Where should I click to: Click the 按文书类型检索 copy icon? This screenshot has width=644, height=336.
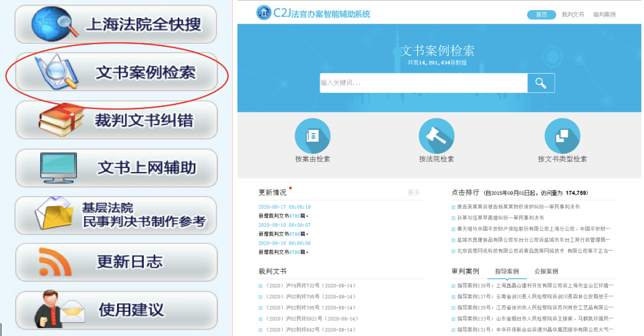562,136
